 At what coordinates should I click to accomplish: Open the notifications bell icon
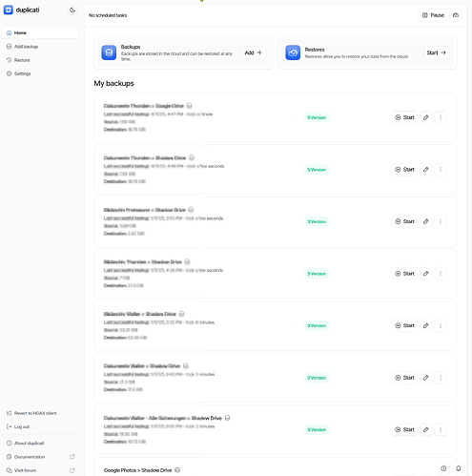(x=458, y=468)
